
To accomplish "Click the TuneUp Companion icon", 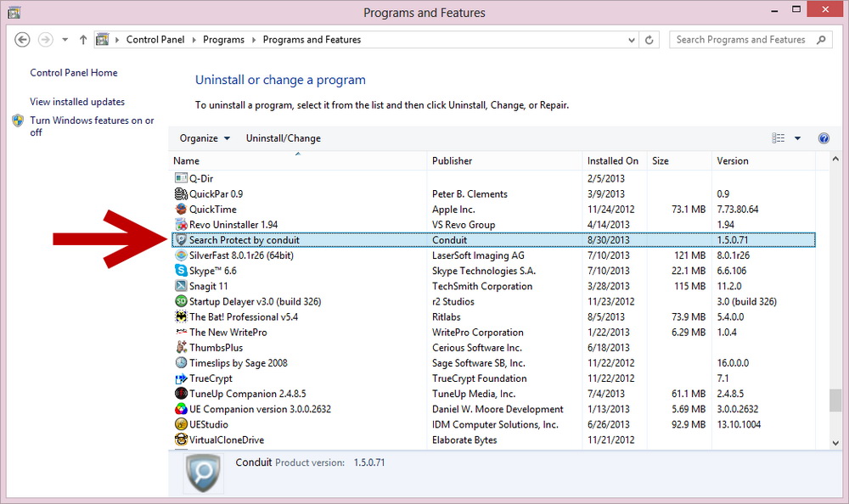I will coord(181,394).
